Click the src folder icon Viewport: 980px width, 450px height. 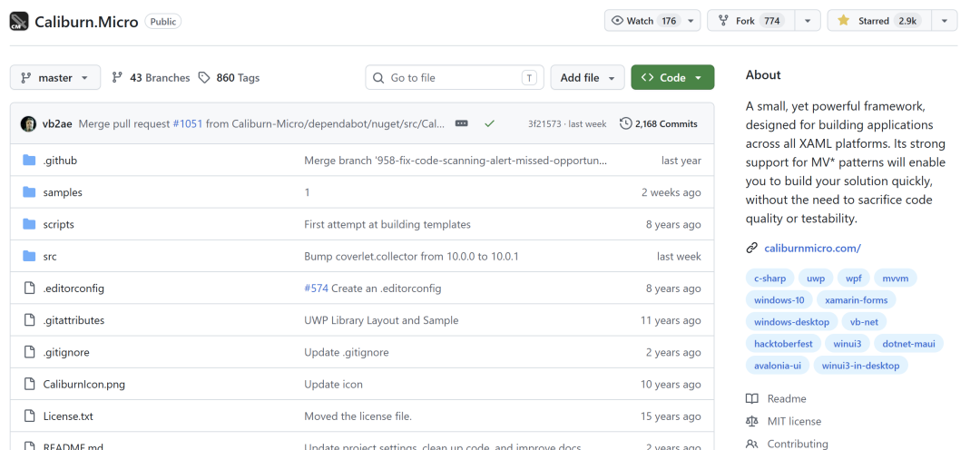point(29,256)
